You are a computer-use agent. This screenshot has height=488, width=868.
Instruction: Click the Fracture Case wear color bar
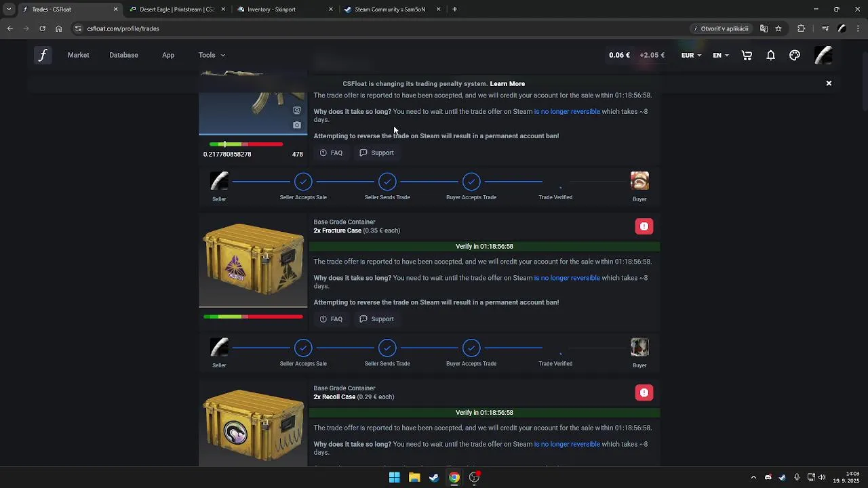(x=253, y=317)
